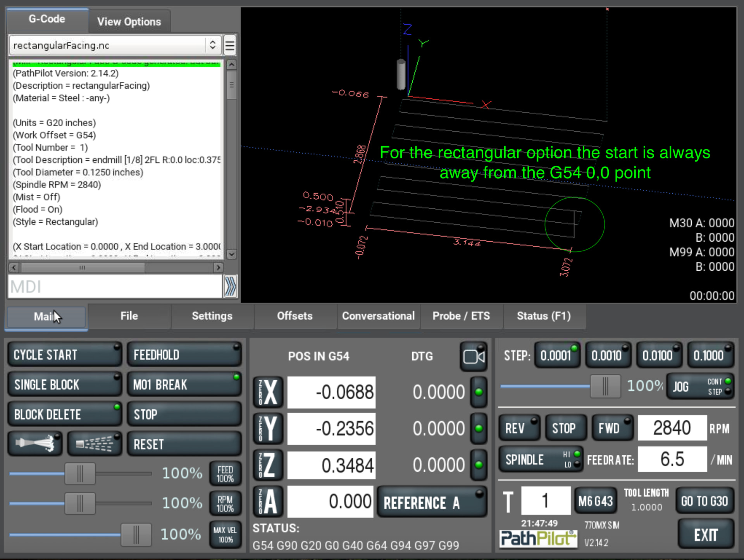Select step size 0.0100
This screenshot has width=744, height=560.
(659, 355)
